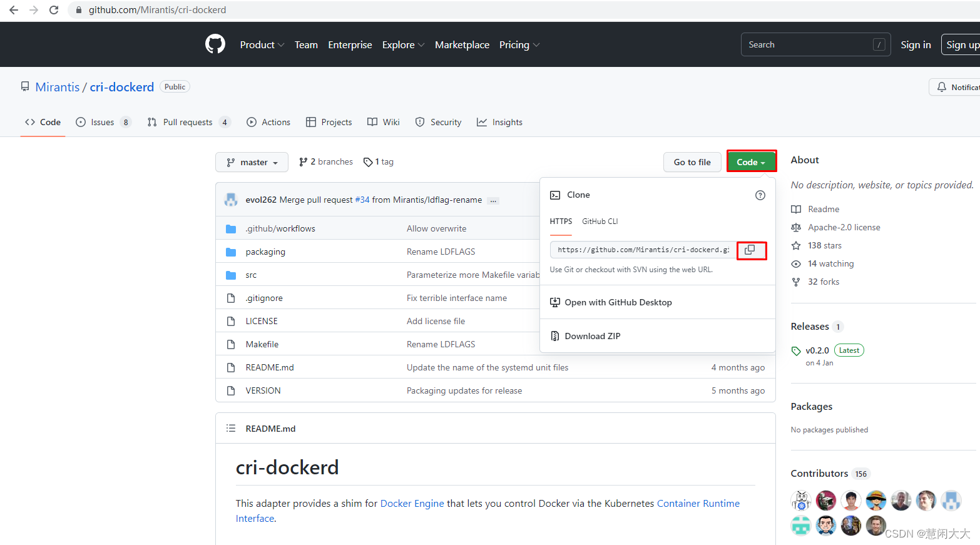980x545 pixels.
Task: Click the VERSION file icon
Action: click(231, 391)
